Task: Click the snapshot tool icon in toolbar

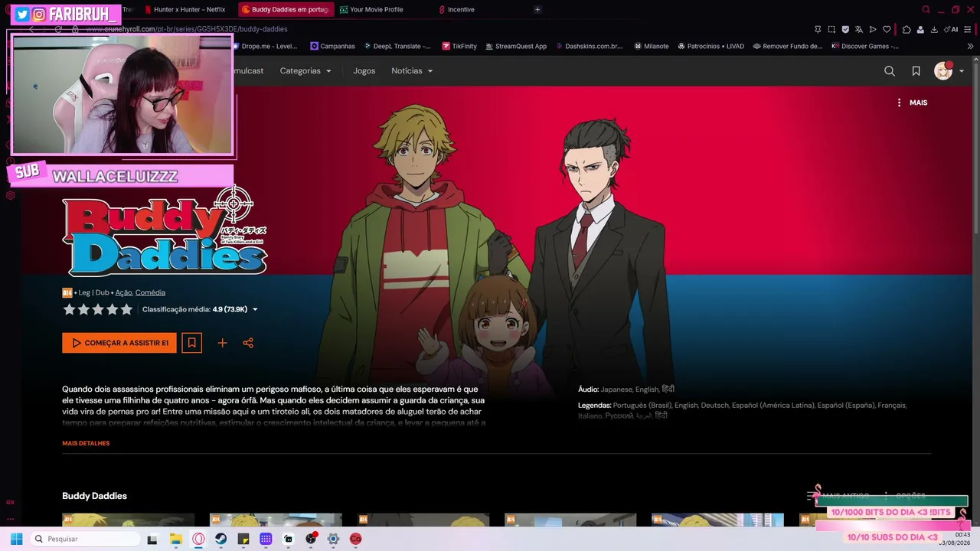Action: point(831,29)
